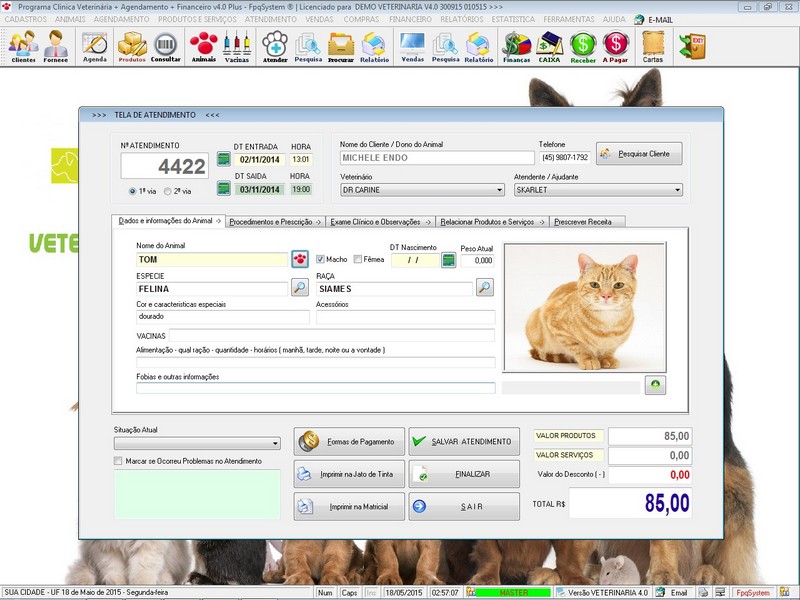Switch to Relacionar Produtos e Serviços tab
Screen dimensions: 800x600
click(x=492, y=222)
